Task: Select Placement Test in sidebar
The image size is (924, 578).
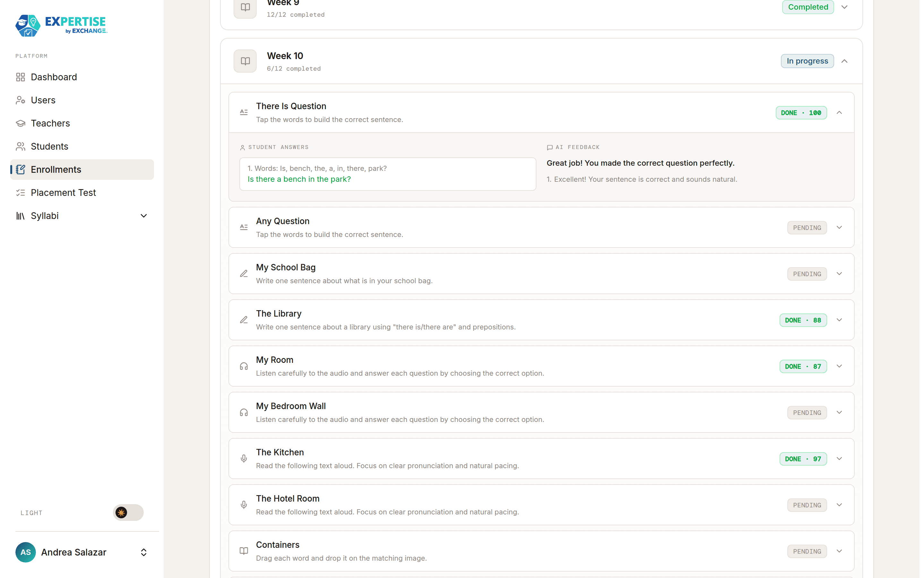Action: [82, 193]
